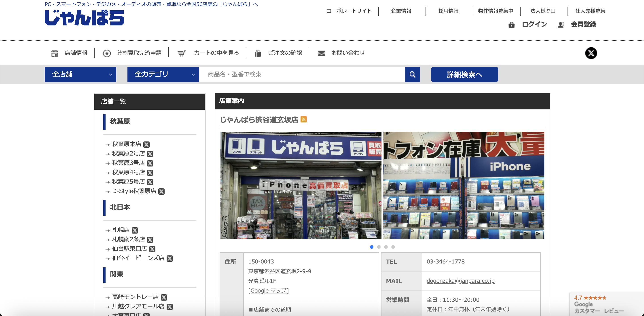Open 店舗情報 navigation link
The height and width of the screenshot is (316, 644).
[x=76, y=53]
